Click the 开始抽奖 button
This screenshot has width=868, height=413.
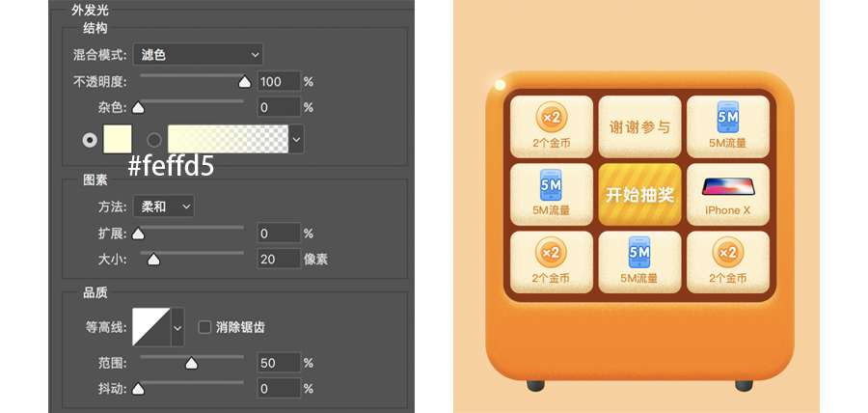pyautogui.click(x=639, y=194)
